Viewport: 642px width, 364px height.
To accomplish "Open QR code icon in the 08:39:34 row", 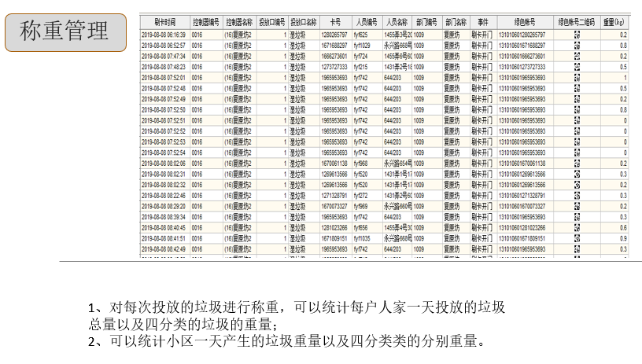I will [577, 217].
